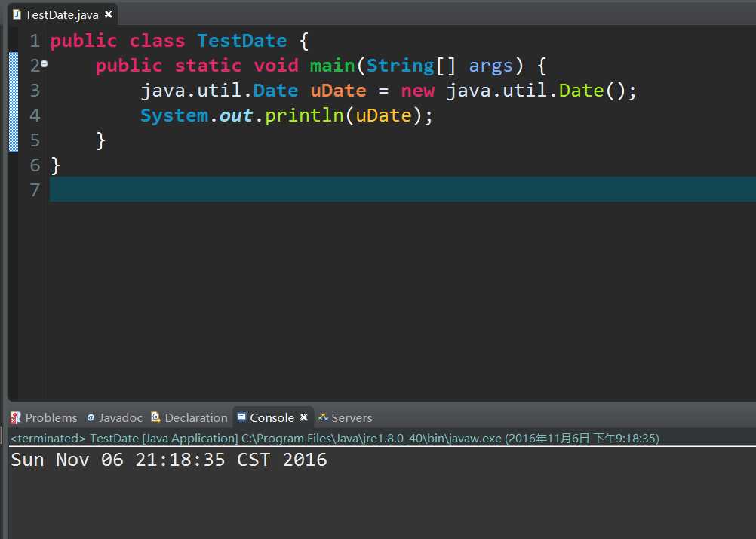This screenshot has width=756, height=539.
Task: Click console output 'Sun Nov 06 21:18:35 CST 2016'
Action: (169, 460)
